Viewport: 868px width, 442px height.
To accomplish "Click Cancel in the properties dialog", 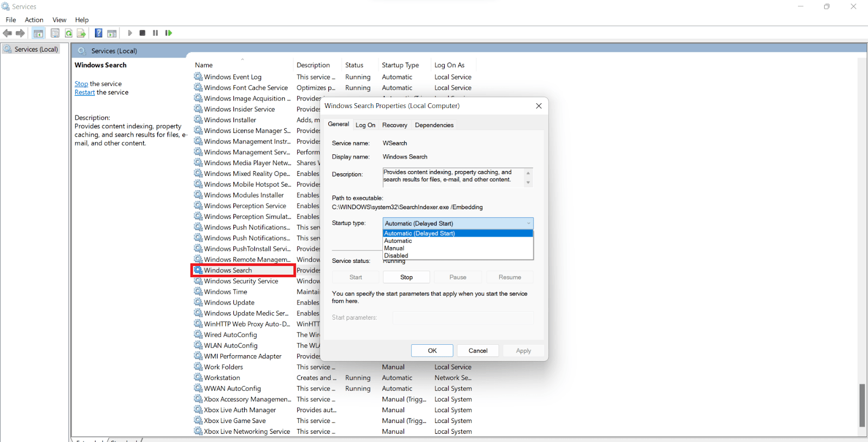I will point(478,351).
